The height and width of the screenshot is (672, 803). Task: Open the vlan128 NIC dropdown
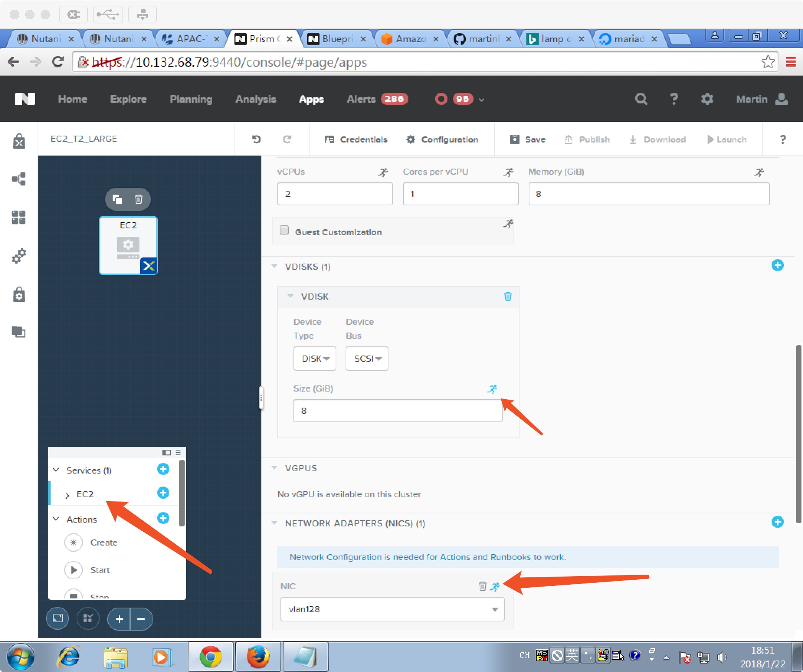(x=392, y=609)
